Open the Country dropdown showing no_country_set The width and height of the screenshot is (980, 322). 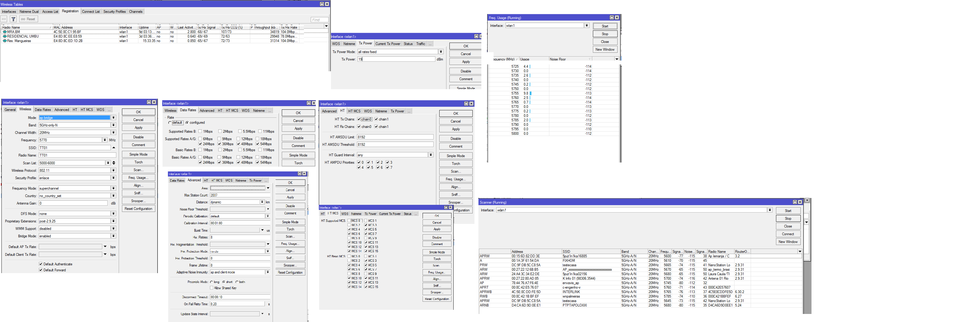tap(113, 196)
